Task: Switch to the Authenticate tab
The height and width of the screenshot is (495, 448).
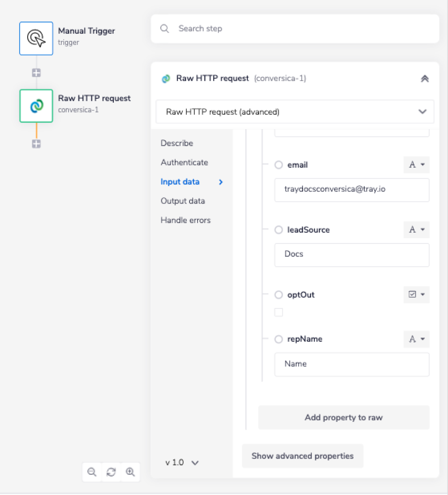Action: 184,162
